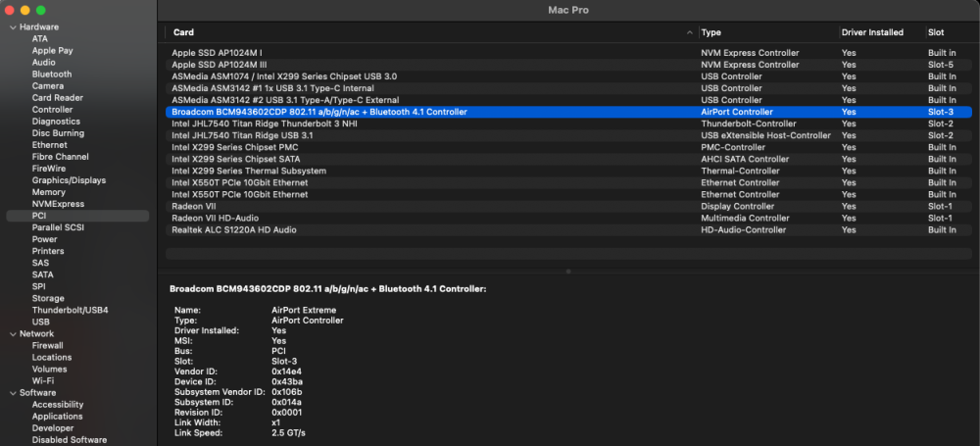This screenshot has height=446, width=980.
Task: Open Graphics/Displays in the sidebar
Action: 69,180
